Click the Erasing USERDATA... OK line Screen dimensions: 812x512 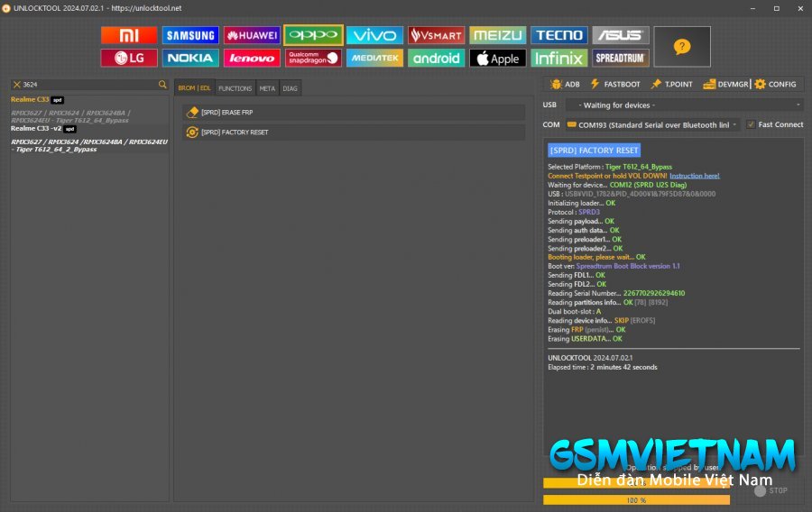(586, 339)
